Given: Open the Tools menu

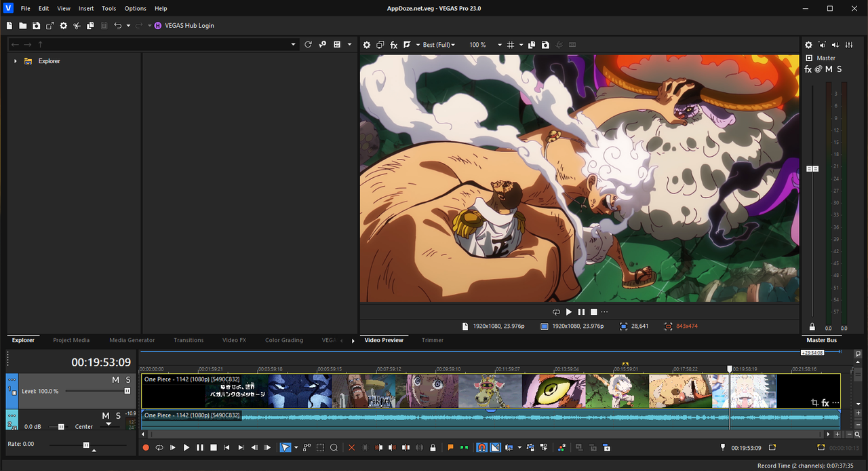Looking at the screenshot, I should click(108, 9).
